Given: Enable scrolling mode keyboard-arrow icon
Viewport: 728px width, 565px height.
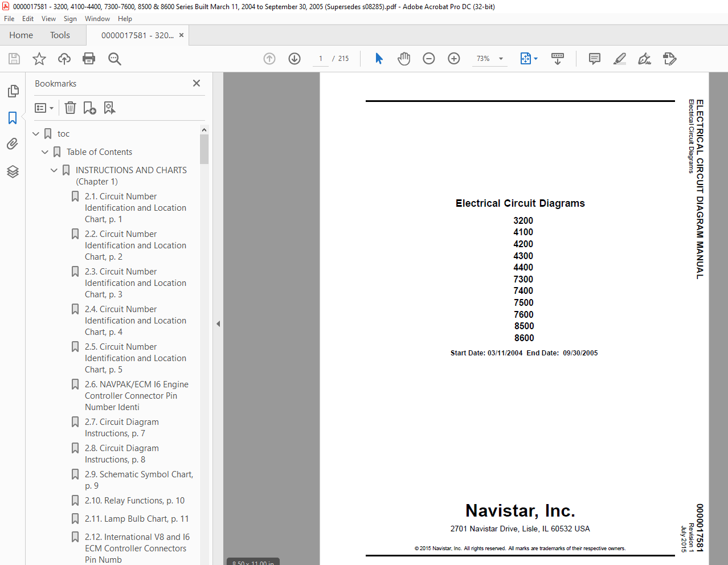Looking at the screenshot, I should [x=558, y=59].
